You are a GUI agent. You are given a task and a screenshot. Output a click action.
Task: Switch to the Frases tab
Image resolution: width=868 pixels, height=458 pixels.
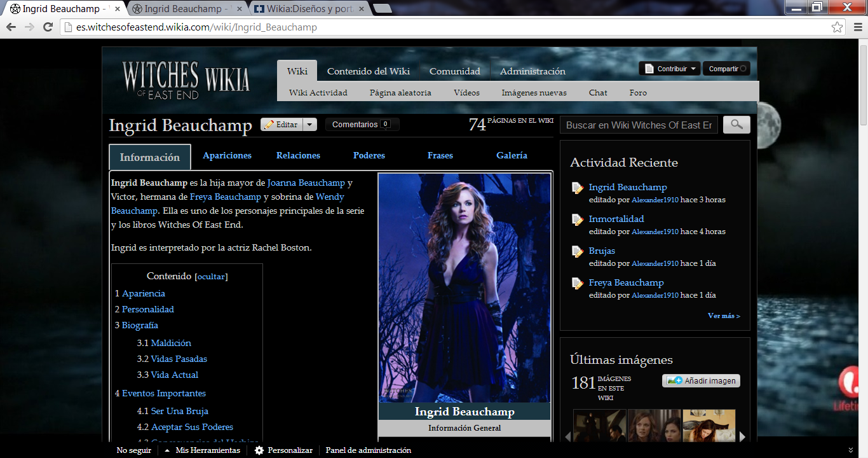(x=440, y=155)
